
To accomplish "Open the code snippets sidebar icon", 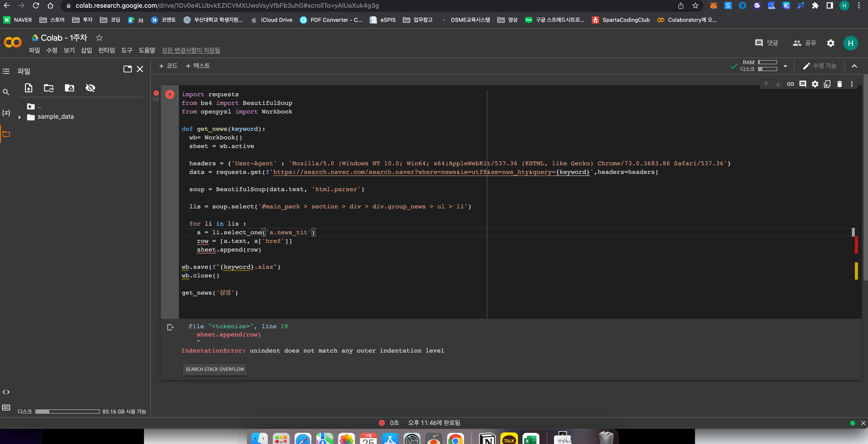I will point(6,392).
